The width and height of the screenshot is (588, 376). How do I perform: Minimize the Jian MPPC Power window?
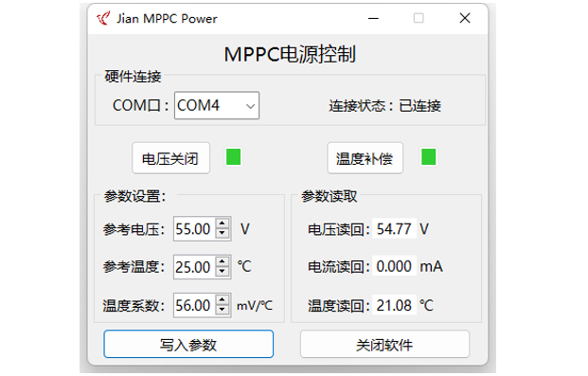coord(373,18)
